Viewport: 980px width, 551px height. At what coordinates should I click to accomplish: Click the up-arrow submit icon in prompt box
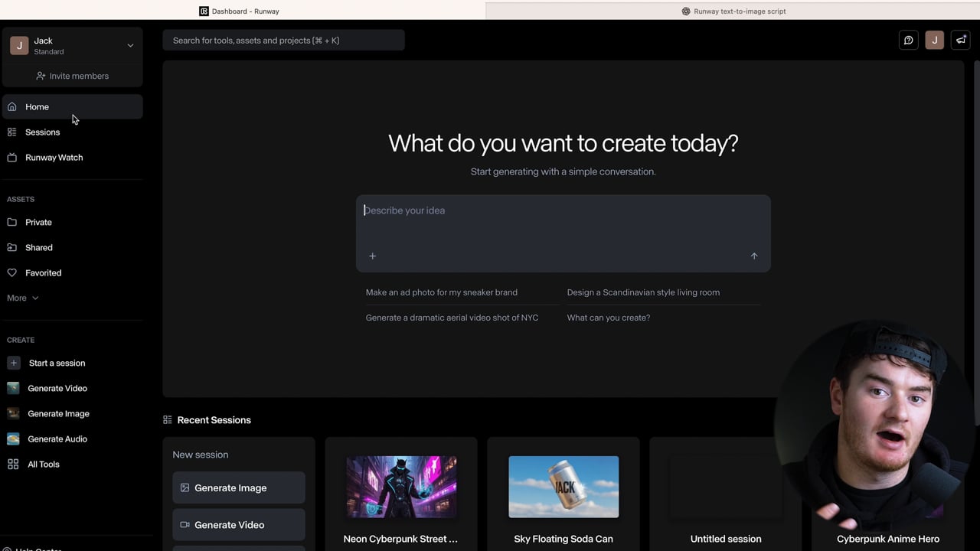tap(754, 256)
